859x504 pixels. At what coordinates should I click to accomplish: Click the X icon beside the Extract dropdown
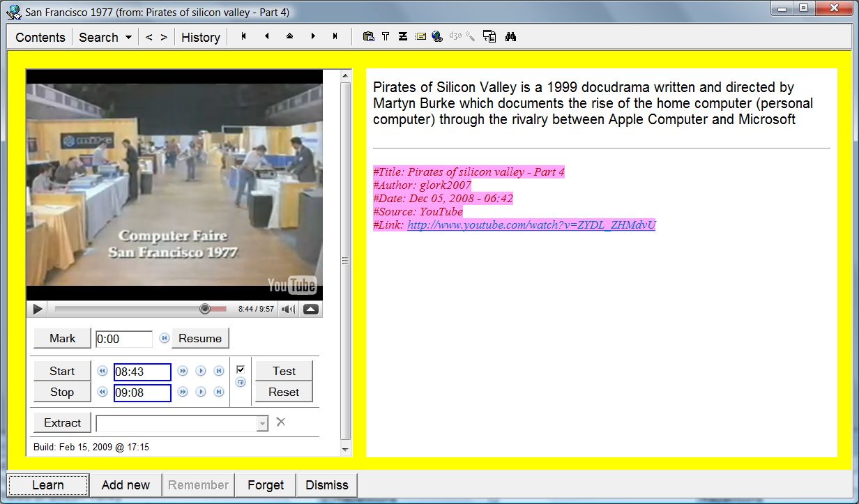pos(281,422)
